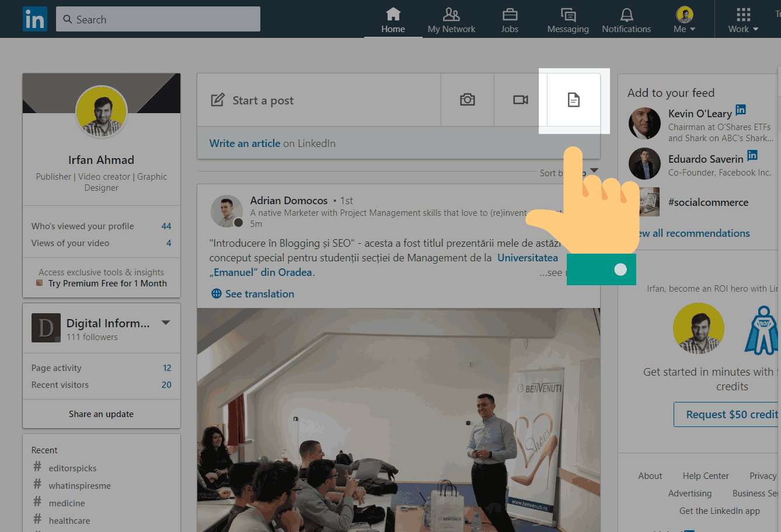Click the video camera upload icon
781x532 pixels.
521,100
